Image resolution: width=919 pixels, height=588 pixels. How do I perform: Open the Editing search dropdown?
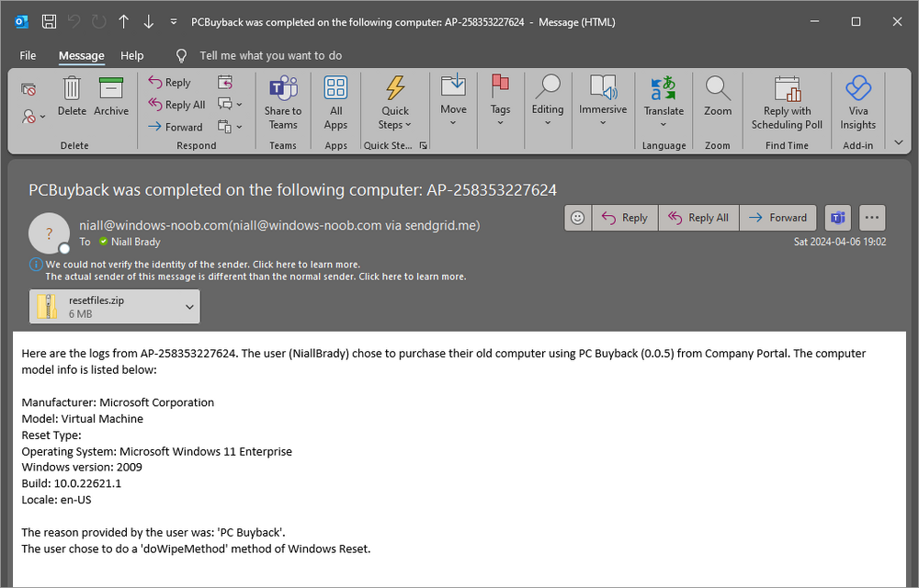click(548, 101)
